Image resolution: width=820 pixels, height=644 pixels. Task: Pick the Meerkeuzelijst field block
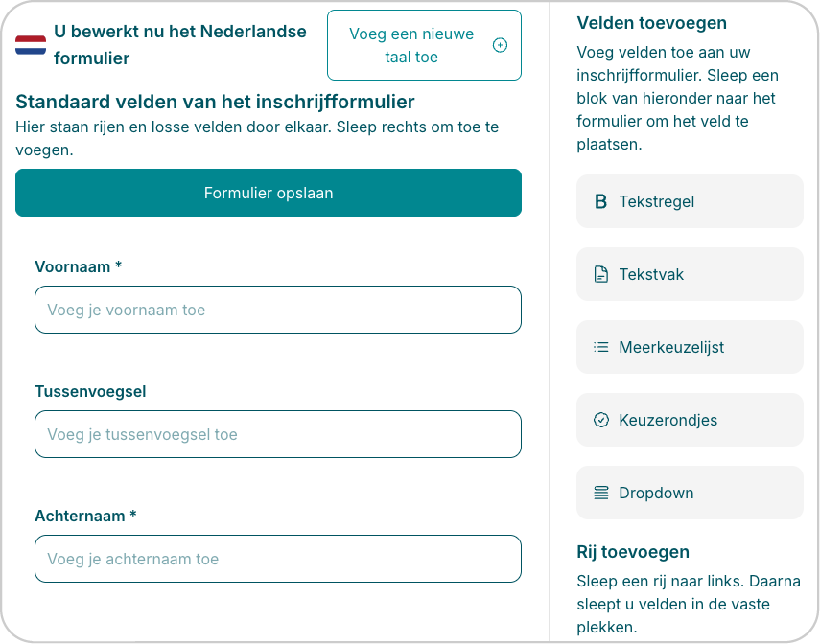click(x=690, y=347)
